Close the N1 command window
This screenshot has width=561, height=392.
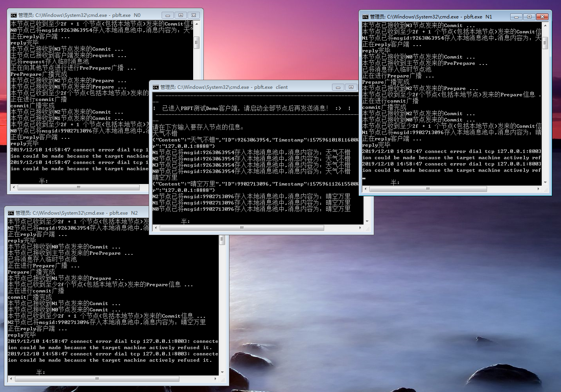543,17
